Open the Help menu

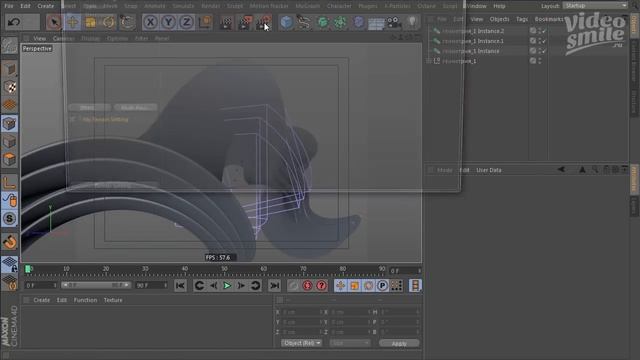[499, 6]
